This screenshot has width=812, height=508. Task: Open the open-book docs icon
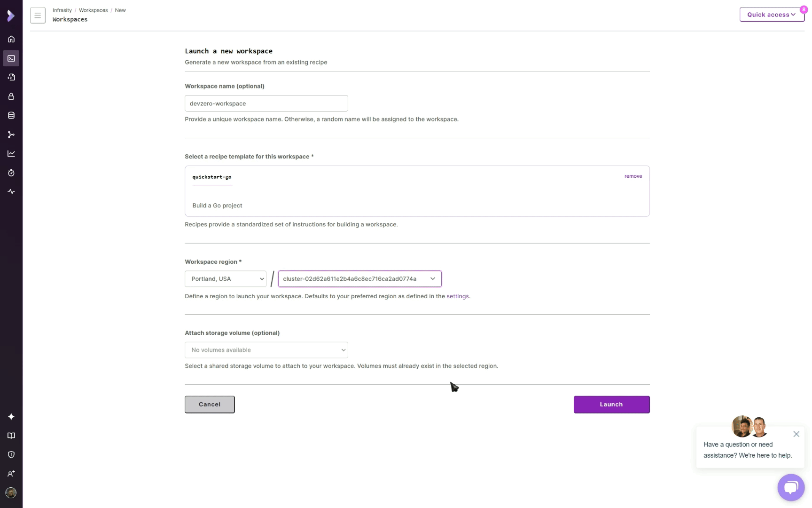(11, 436)
